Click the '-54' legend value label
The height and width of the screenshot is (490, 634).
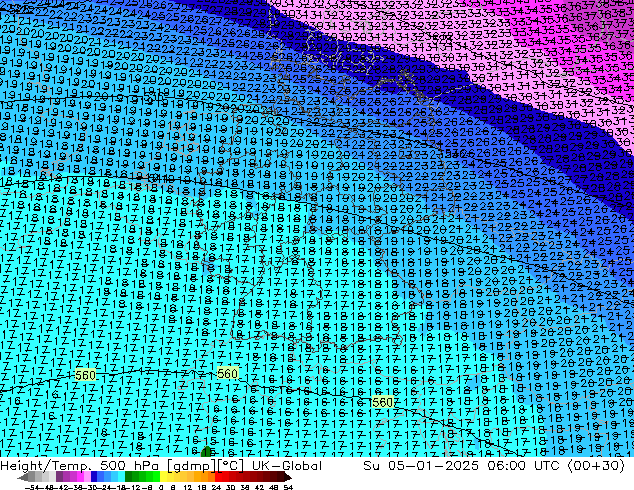point(32,487)
